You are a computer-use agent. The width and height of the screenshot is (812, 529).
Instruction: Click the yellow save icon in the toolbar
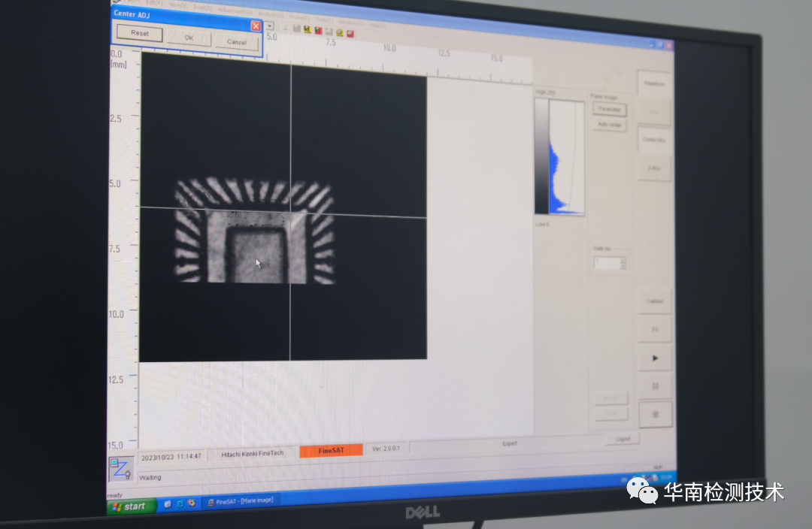click(x=308, y=30)
